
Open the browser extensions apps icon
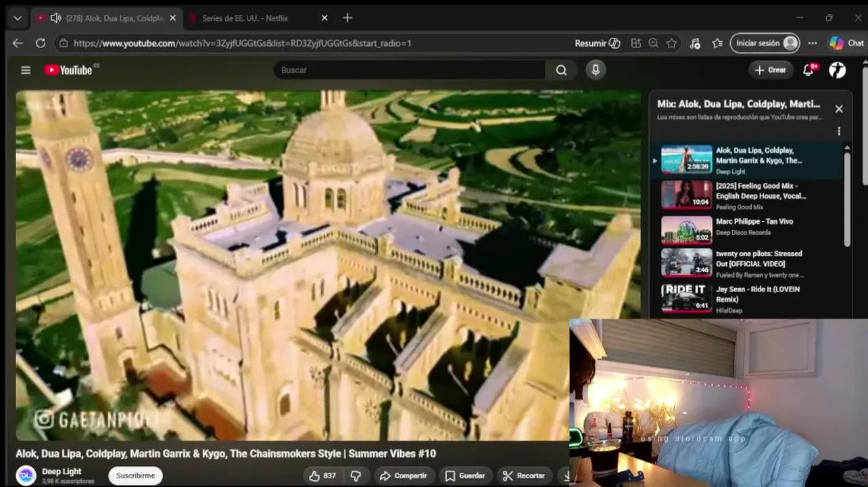(635, 43)
